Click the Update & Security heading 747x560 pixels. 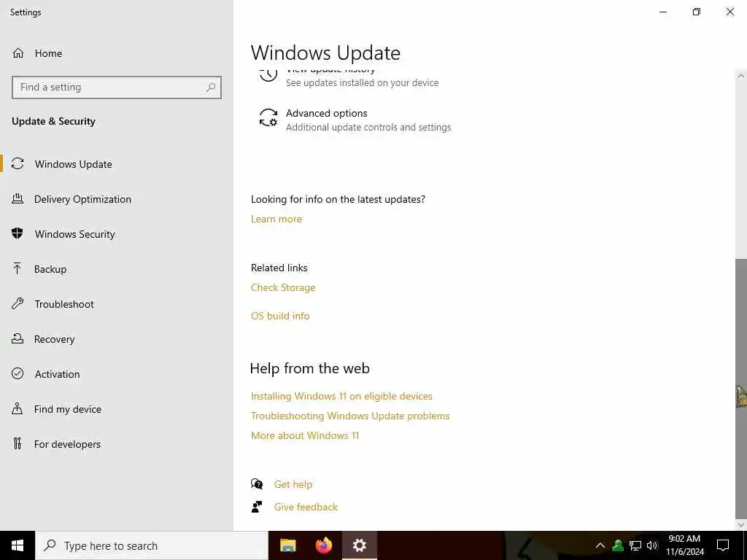coord(53,122)
